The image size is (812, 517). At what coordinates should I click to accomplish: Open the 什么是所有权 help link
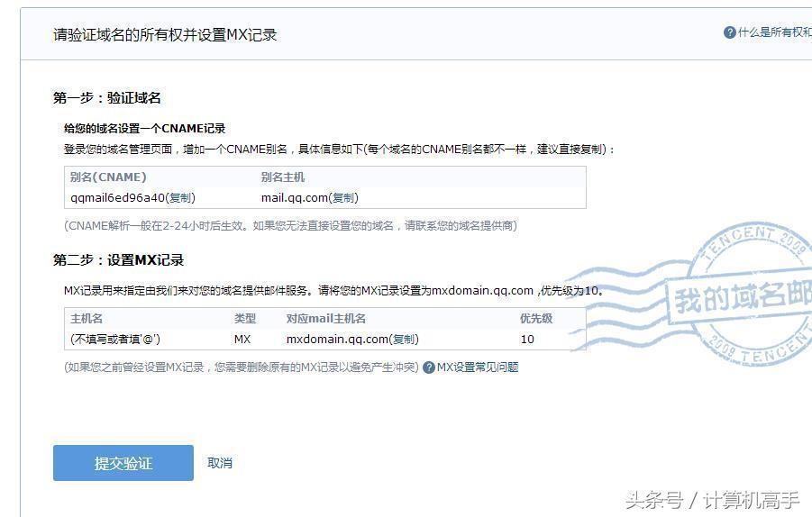775,32
